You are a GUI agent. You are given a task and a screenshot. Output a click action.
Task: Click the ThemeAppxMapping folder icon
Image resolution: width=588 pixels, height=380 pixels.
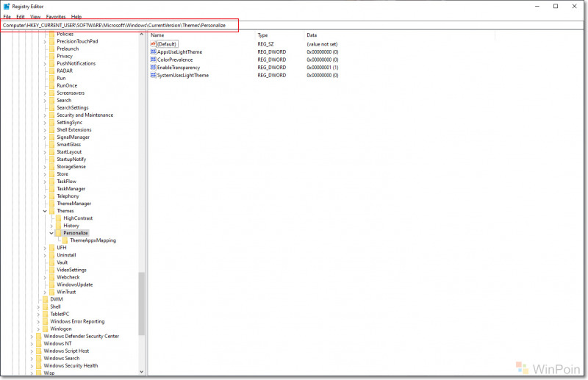[65, 240]
